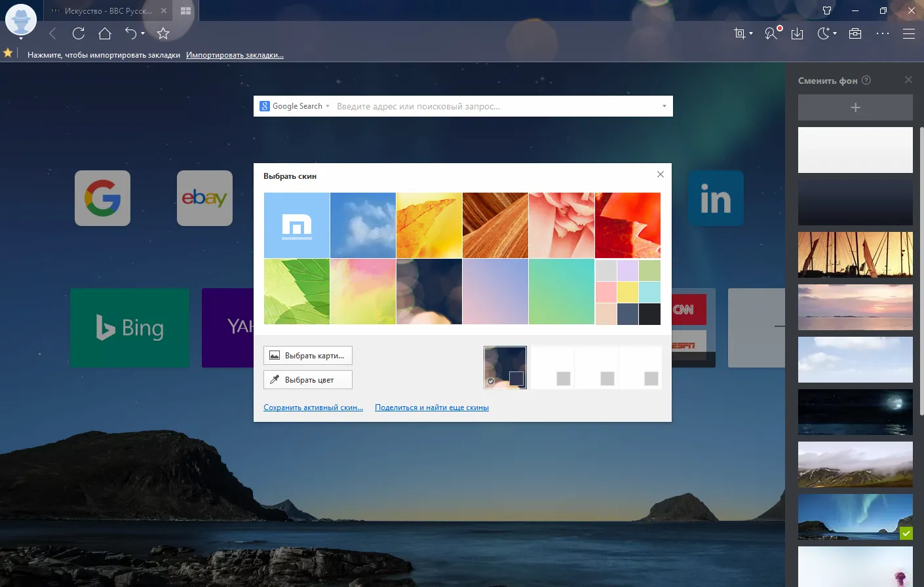The height and width of the screenshot is (587, 924).
Task: Add a custom background with plus button
Action: tap(855, 107)
